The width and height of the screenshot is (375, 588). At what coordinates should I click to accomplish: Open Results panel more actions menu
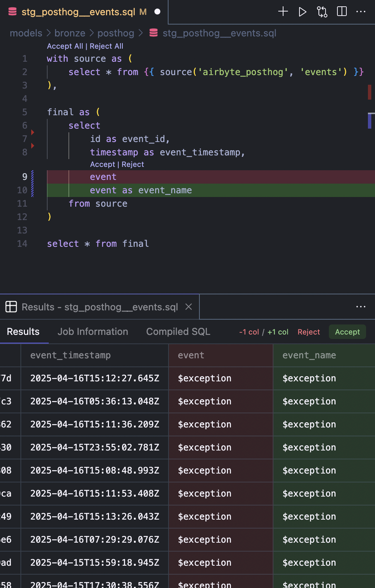point(361,307)
